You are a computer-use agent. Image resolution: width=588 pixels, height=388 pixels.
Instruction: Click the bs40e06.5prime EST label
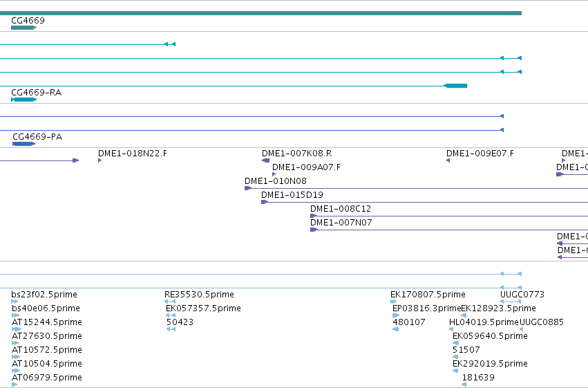[x=46, y=308]
